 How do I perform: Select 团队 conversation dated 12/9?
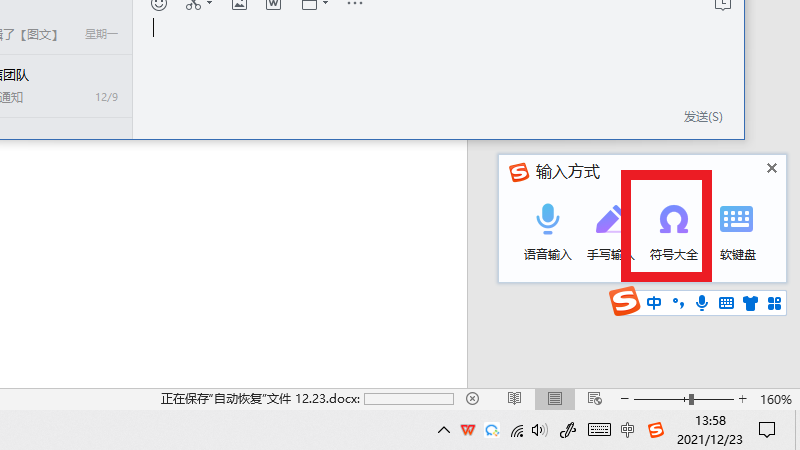coord(60,84)
